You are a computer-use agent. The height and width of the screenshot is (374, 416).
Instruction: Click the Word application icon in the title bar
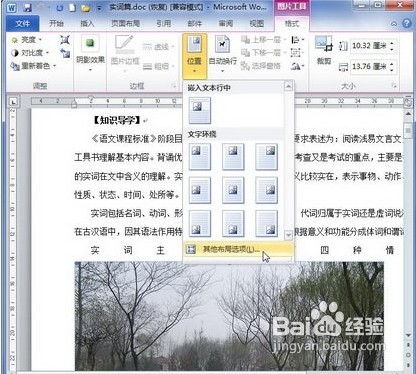point(11,8)
